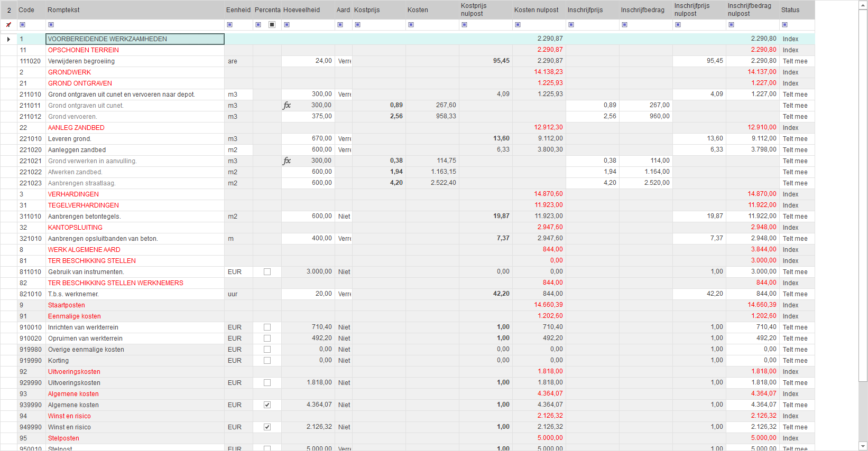Viewport: 868px width, 451px height.
Task: Open the Kostprijs column filter operator icon
Action: coord(357,25)
